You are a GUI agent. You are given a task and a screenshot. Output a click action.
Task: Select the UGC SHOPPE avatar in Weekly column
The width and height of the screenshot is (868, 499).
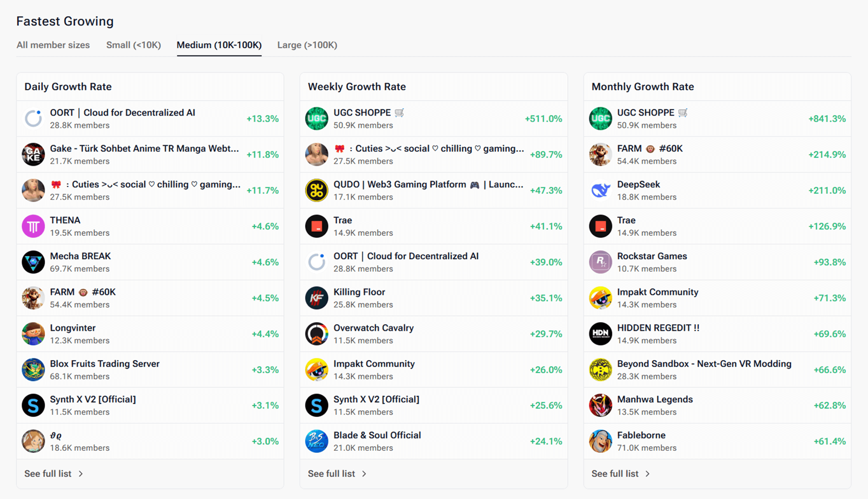tap(316, 118)
